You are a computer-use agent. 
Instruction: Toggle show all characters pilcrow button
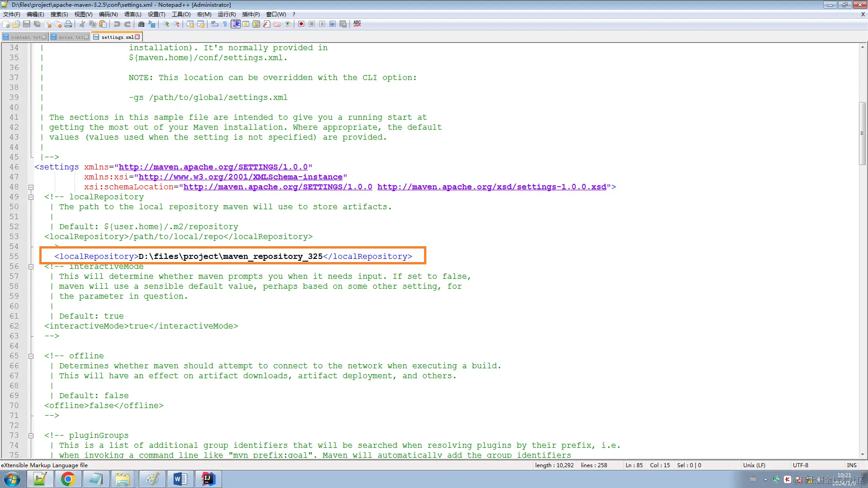click(225, 24)
